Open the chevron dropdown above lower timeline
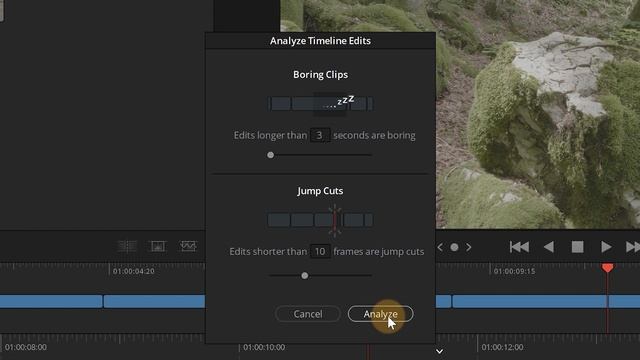Screen dimensions: 640x360 point(439,351)
